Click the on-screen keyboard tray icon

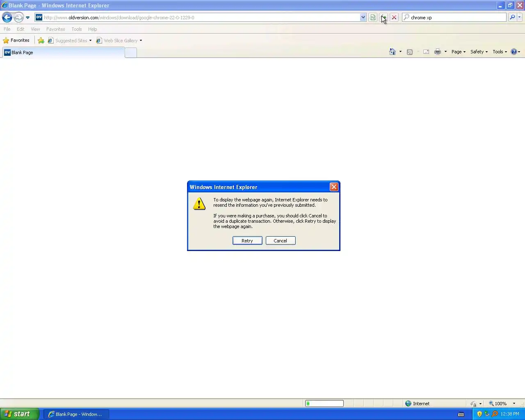click(461, 414)
